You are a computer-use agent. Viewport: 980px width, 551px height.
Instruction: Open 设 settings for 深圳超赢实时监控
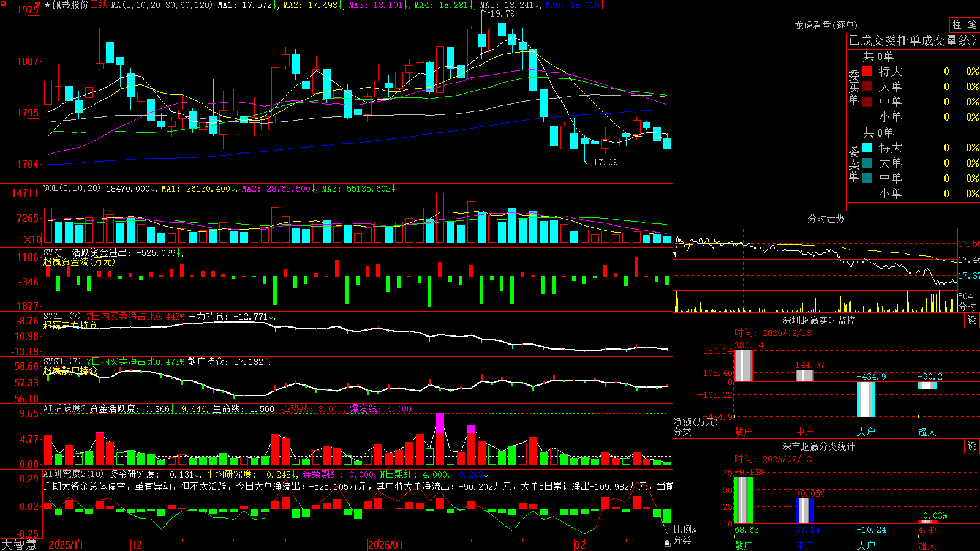coord(972,320)
